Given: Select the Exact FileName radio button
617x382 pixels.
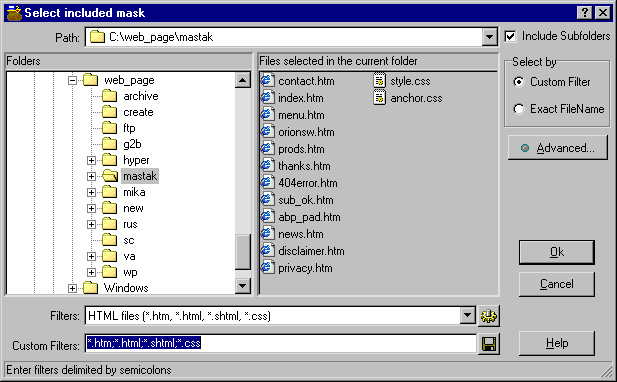Looking at the screenshot, I should coord(519,109).
